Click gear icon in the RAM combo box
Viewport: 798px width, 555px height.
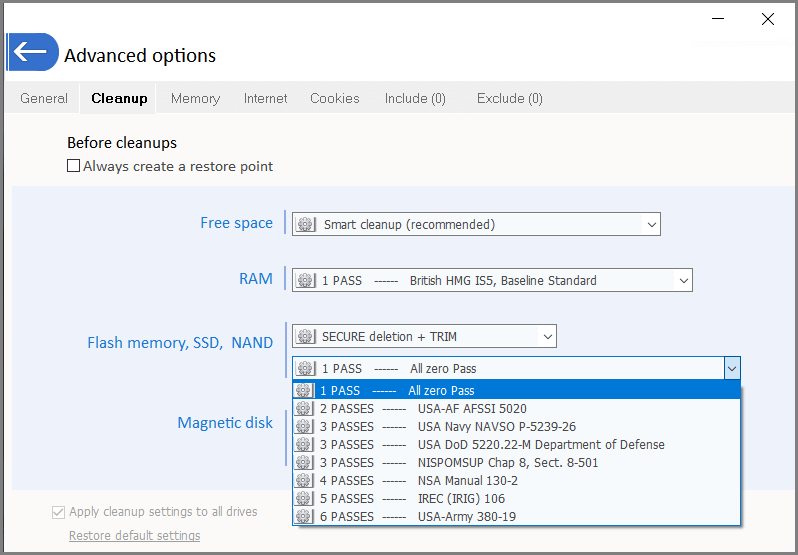coord(305,280)
